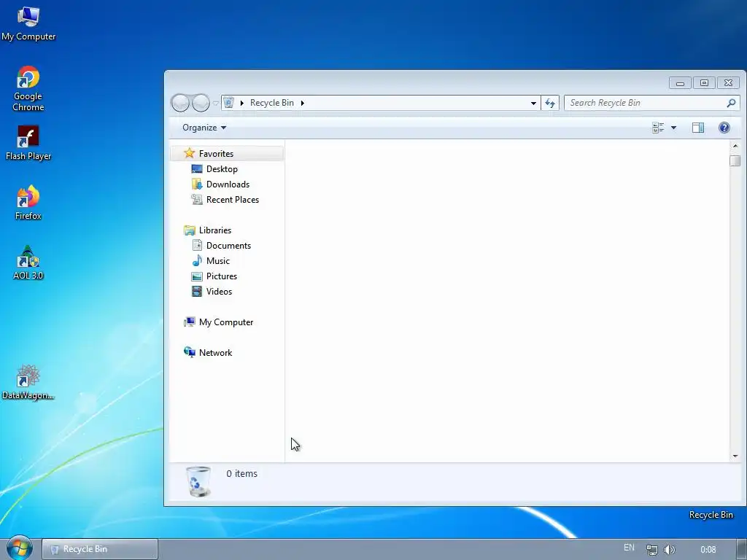This screenshot has width=747, height=560.
Task: Click the 0 items status text
Action: tap(241, 474)
